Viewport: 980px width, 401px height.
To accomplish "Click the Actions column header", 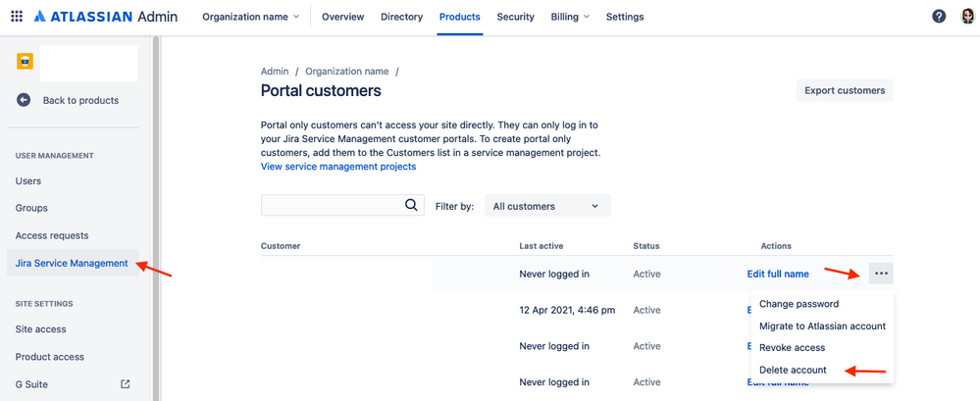I will (776, 246).
